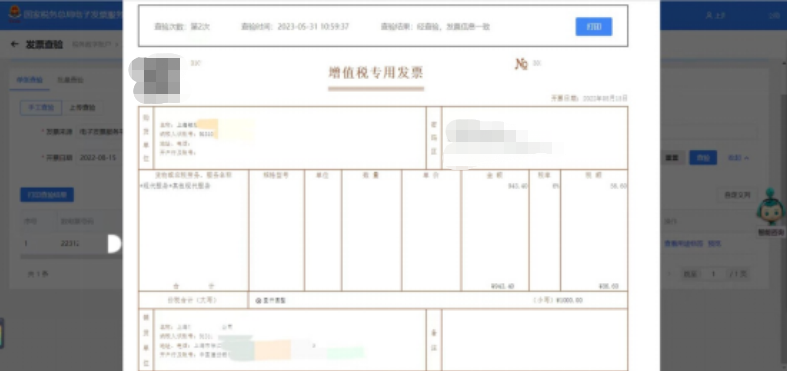This screenshot has width=787, height=371.
Task: Collapse the form with 收起 chevron
Action: pyautogui.click(x=738, y=158)
